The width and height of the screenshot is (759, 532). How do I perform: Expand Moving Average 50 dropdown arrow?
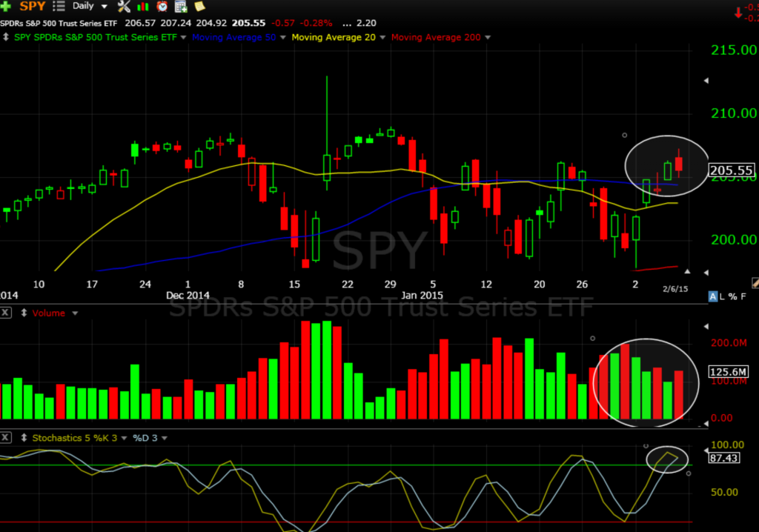[x=282, y=37]
